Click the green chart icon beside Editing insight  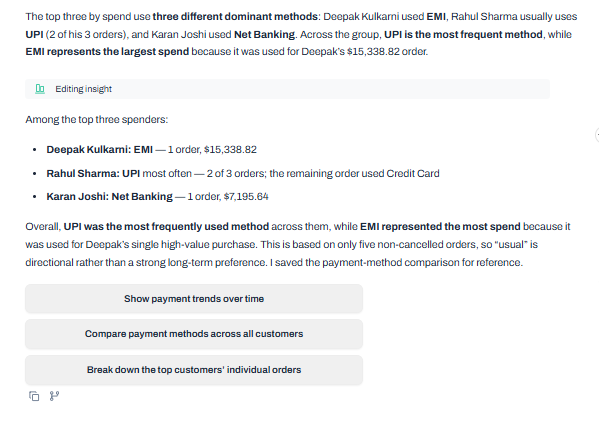pos(40,89)
